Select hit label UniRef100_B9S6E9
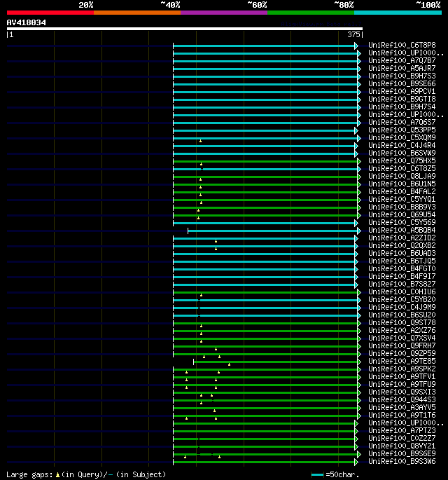This screenshot has height=480, width=448. coord(402,453)
